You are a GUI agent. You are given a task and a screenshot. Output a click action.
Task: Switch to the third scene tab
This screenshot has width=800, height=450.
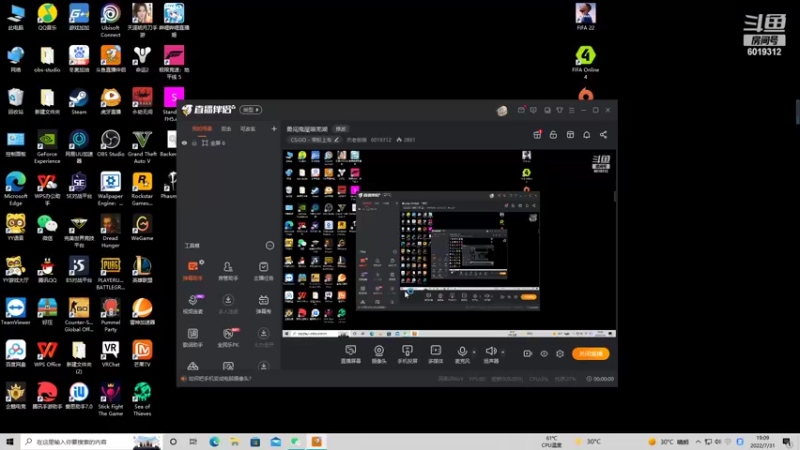coord(247,129)
